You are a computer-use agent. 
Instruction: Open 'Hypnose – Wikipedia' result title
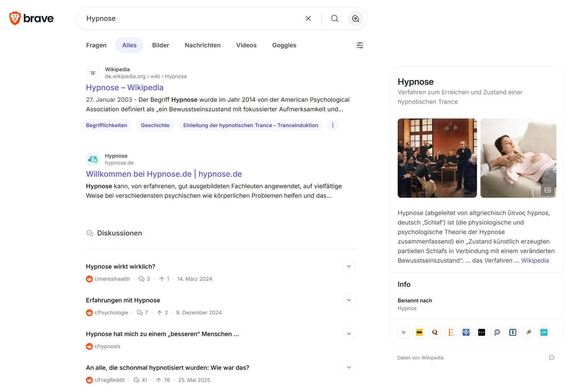[125, 87]
